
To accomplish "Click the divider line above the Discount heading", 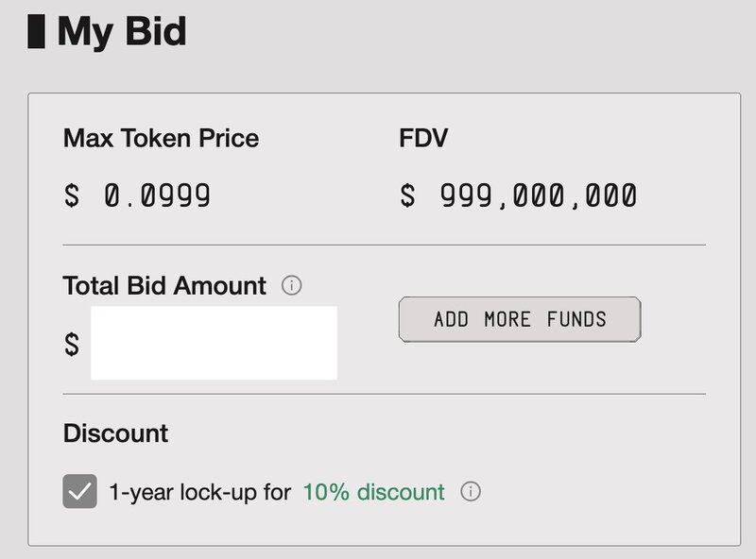I will (384, 394).
